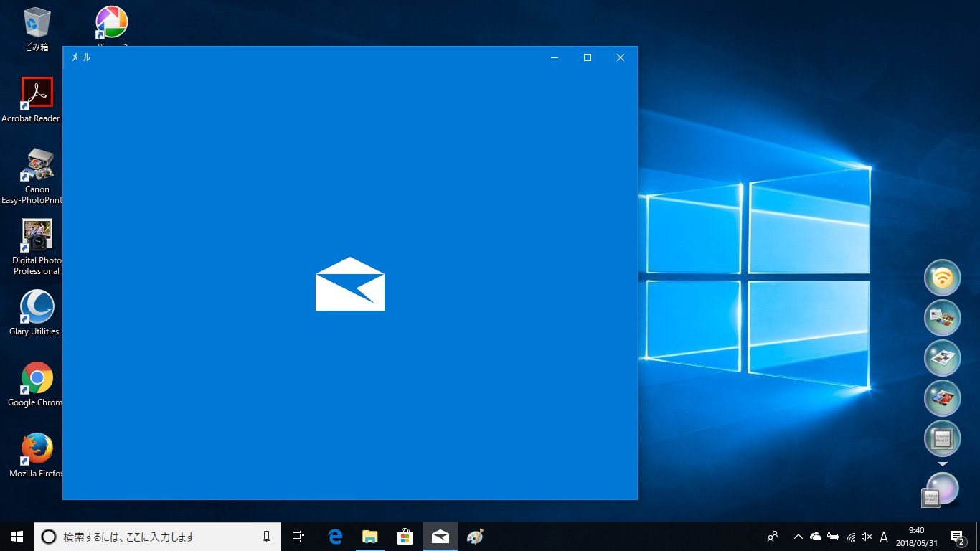Open the Windows Start menu
Screen dimensions: 980x551
pyautogui.click(x=17, y=537)
